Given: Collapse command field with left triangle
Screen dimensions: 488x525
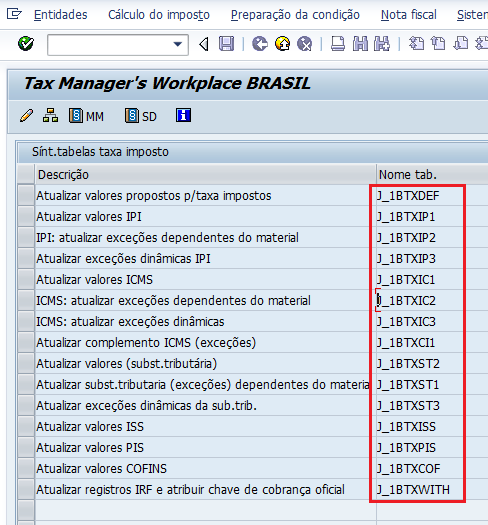Looking at the screenshot, I should point(204,44).
